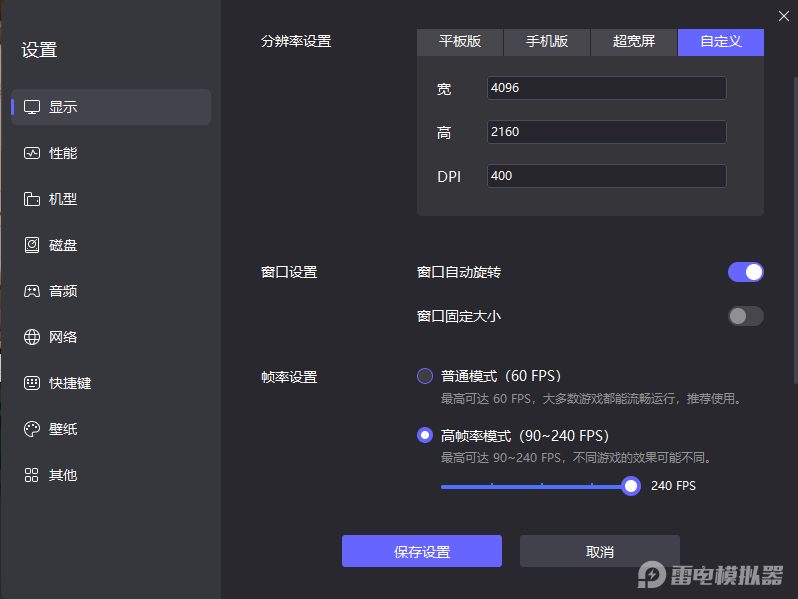This screenshot has width=798, height=599.
Task: Click the 网络 globe icon
Action: 32,337
